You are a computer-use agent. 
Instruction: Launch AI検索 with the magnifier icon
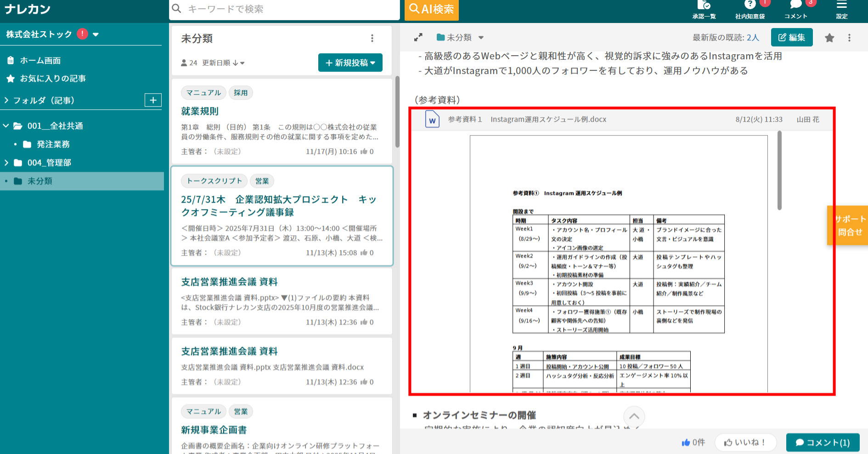(x=431, y=8)
